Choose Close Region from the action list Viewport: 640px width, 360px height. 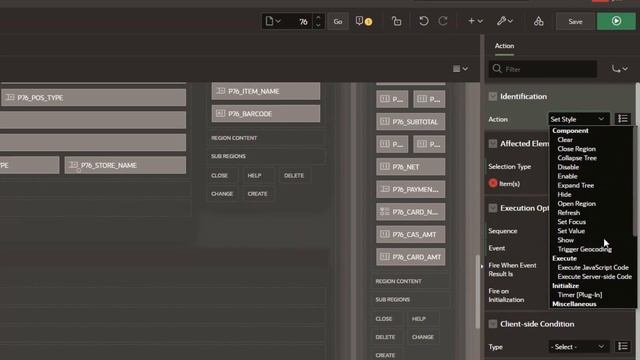[x=576, y=149]
